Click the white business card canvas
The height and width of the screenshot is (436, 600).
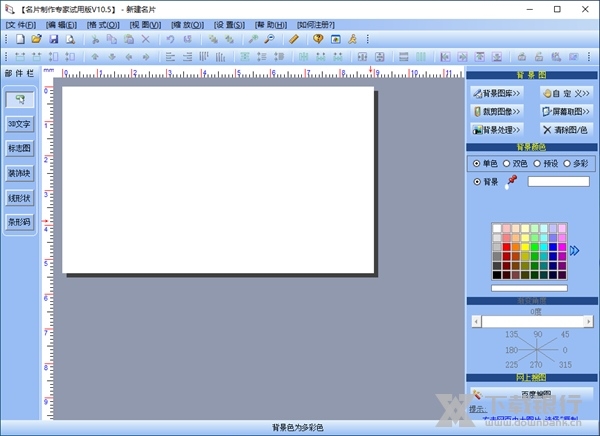coord(218,180)
